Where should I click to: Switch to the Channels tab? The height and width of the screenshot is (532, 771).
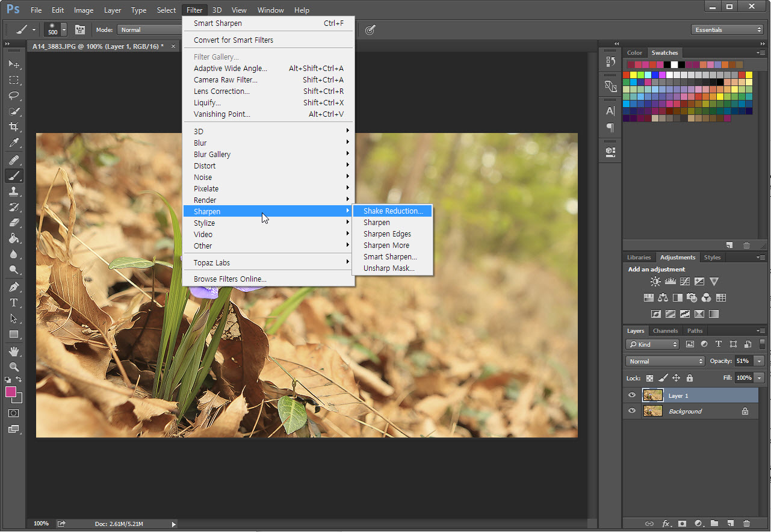point(665,330)
